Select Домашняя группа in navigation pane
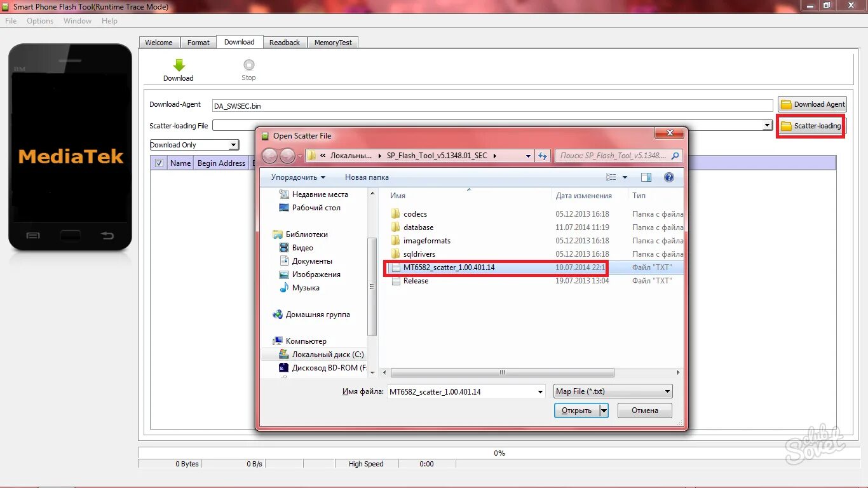868x488 pixels. pos(311,315)
